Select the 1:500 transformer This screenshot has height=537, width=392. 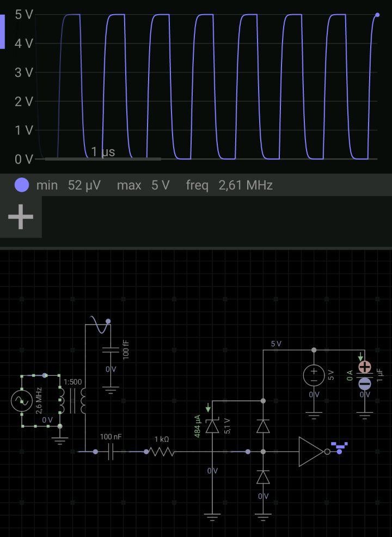[72, 401]
